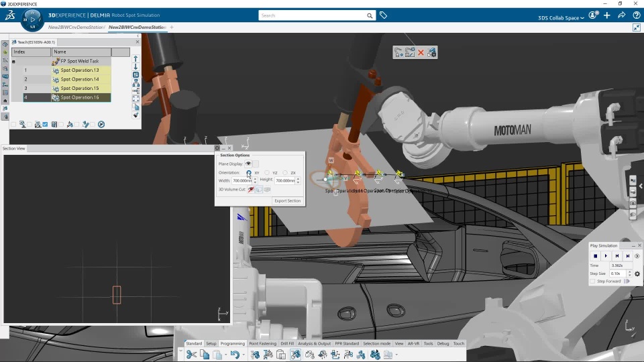This screenshot has width=644, height=362.
Task: Click the top diamond icon in left sidebar
Action: click(x=5, y=44)
